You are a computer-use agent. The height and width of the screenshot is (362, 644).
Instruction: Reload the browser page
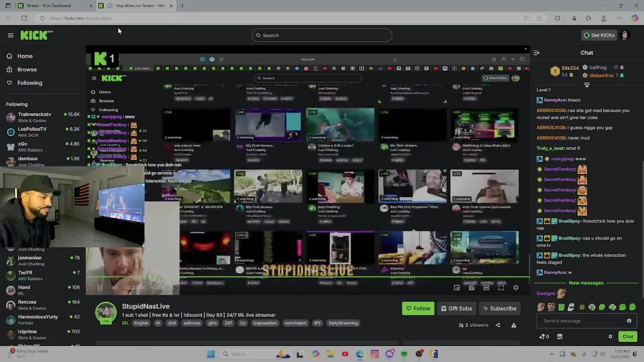[x=24, y=18]
